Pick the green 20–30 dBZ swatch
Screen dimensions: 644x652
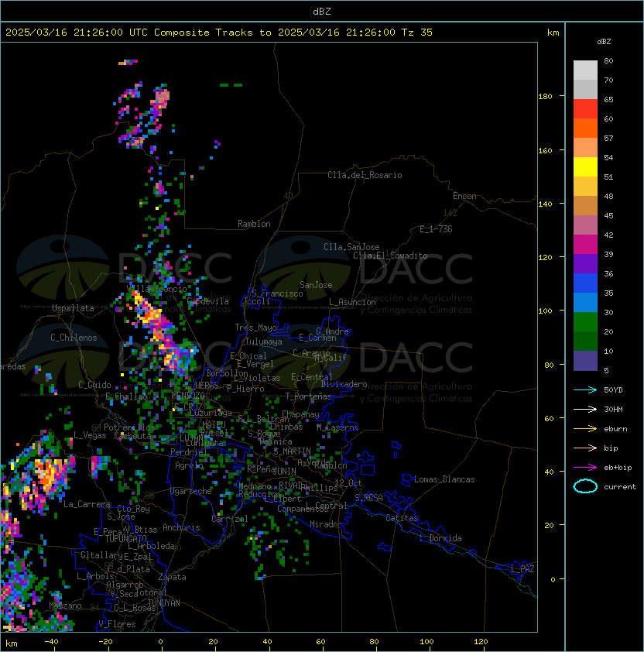(x=585, y=322)
